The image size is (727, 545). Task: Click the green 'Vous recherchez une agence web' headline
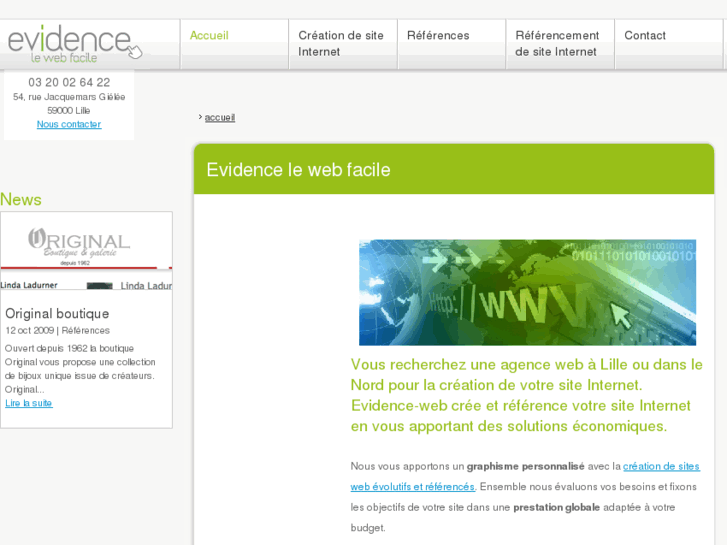527,395
